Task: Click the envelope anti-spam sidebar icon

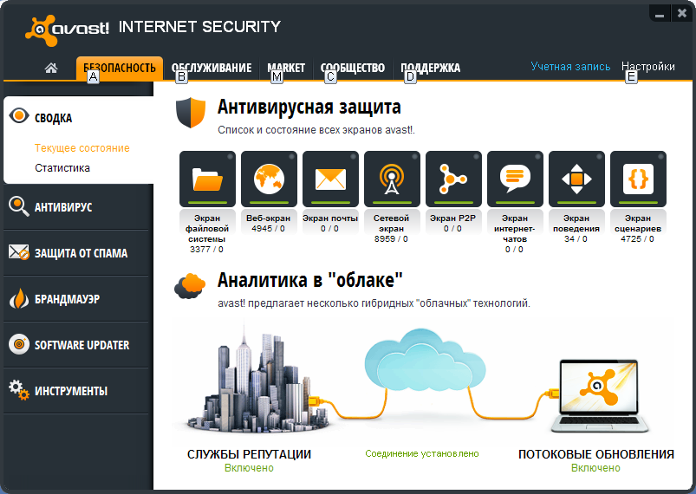Action: pyautogui.click(x=19, y=253)
